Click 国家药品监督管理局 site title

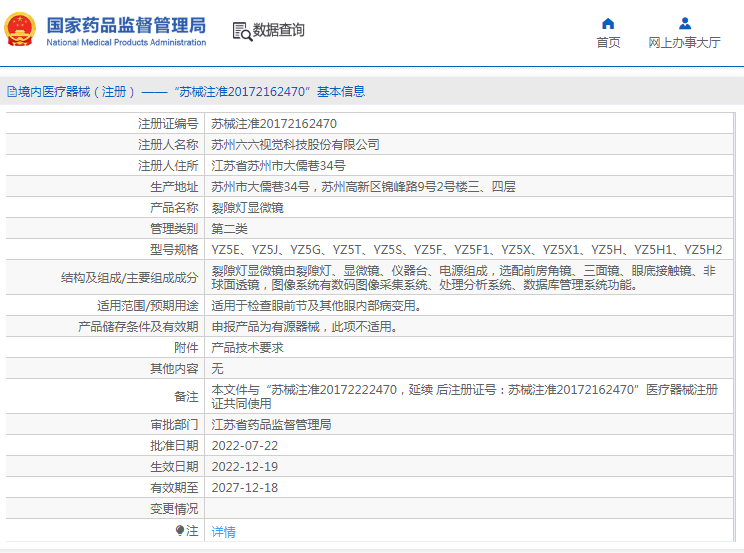126,25
